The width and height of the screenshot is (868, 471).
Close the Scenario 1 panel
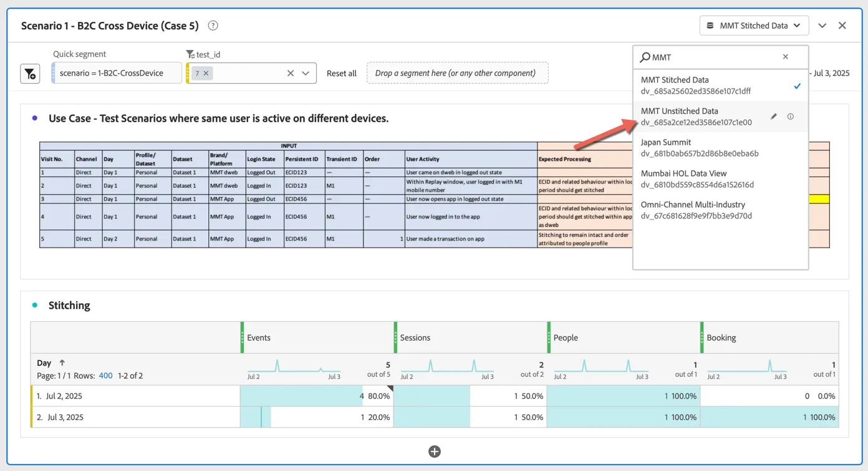click(842, 26)
